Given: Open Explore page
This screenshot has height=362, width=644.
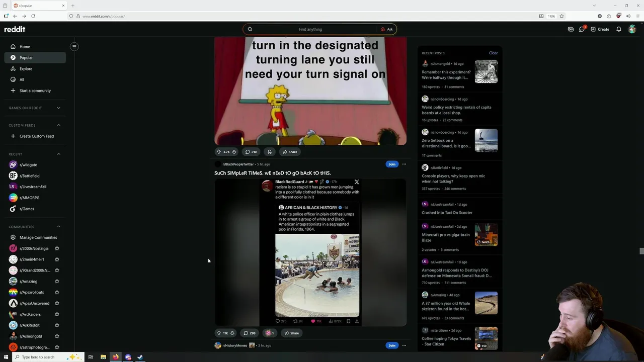Looking at the screenshot, I should tap(35, 69).
